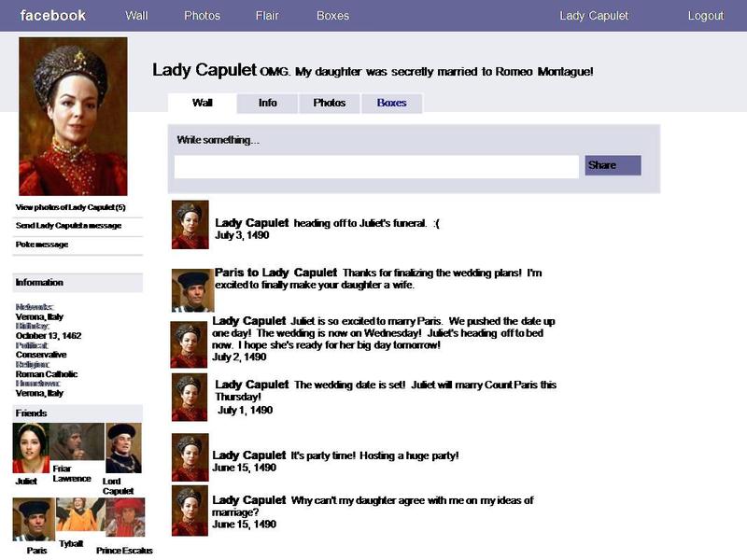This screenshot has height=560, width=747.
Task: Click Send Lady Capulet a message
Action: [68, 226]
